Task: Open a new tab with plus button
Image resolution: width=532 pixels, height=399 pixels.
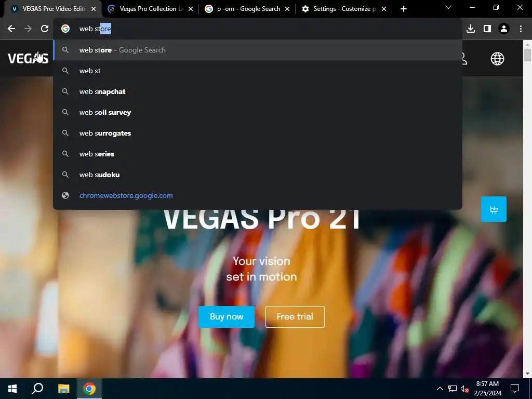Action: point(403,9)
